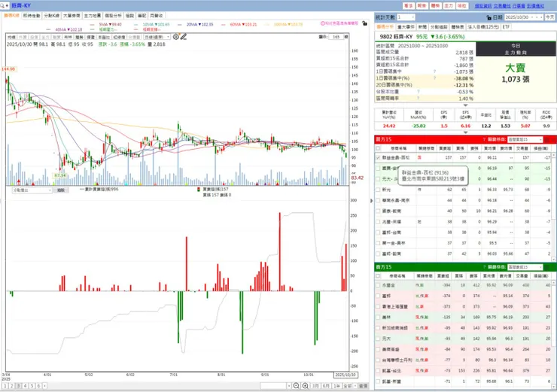Zoom in the chart with plus magnifier
557x392 pixels.
(x=305, y=386)
